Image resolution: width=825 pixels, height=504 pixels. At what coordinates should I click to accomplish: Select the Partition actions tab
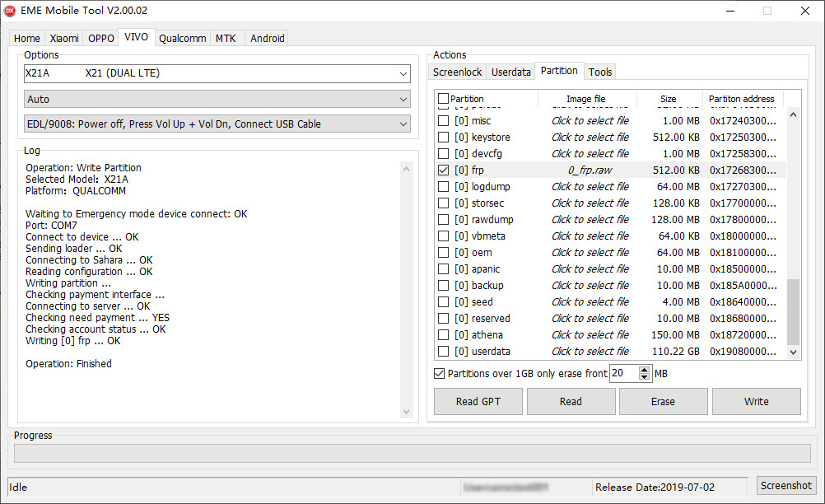coord(559,71)
